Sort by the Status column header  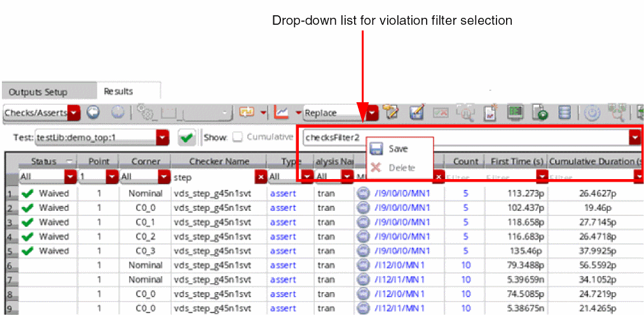click(48, 161)
